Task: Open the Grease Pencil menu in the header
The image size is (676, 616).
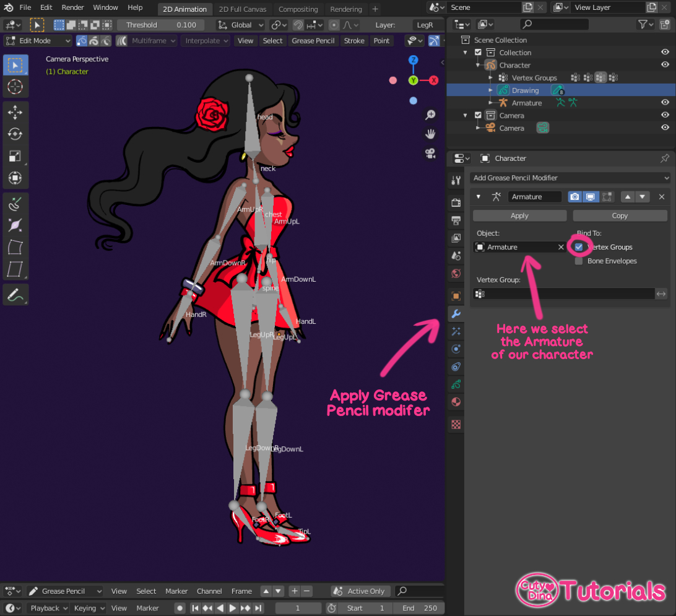Action: (x=313, y=40)
